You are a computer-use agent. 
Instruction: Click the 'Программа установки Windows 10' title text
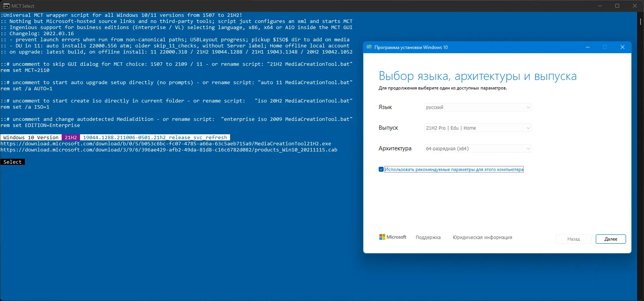[x=411, y=47]
